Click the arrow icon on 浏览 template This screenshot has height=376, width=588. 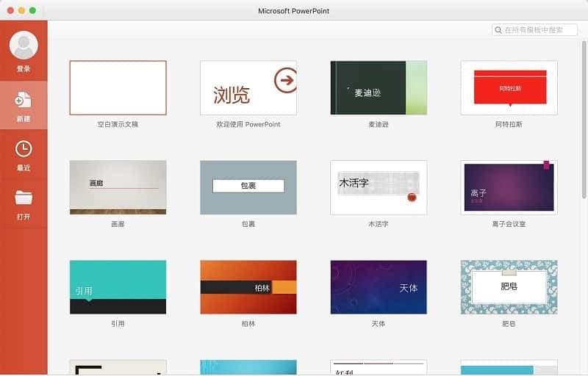(x=284, y=80)
